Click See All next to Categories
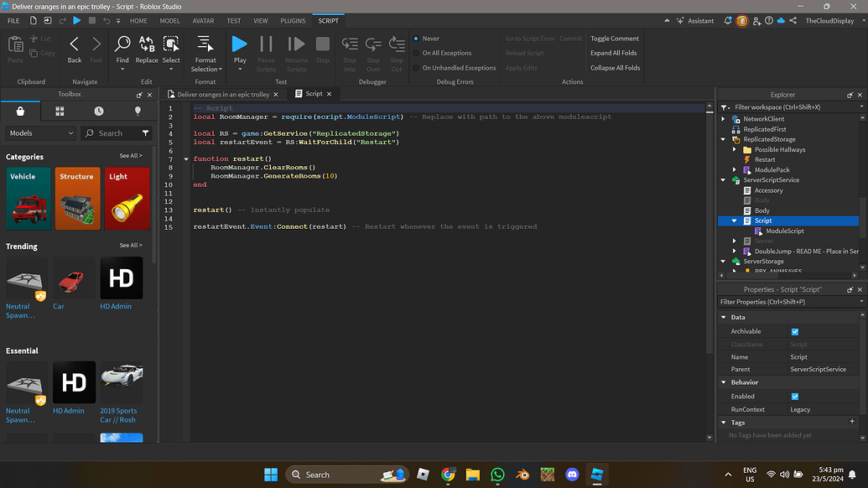Screen dimensions: 868x488 (x=131, y=156)
